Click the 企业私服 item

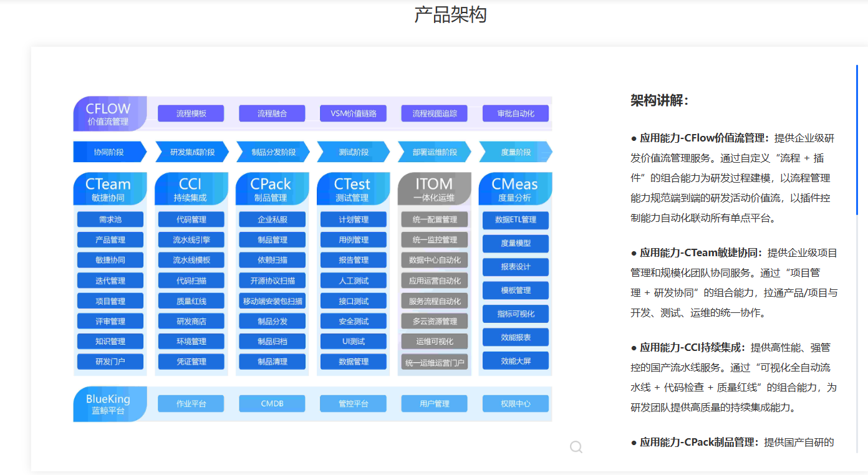272,219
